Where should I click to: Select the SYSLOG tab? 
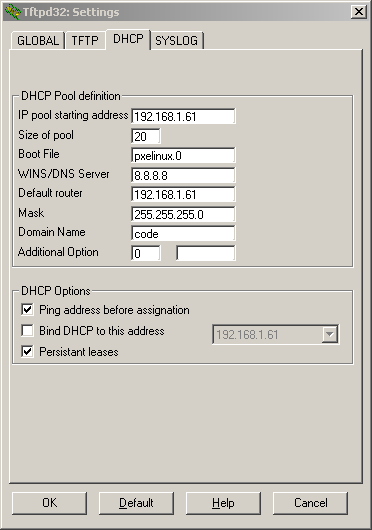click(176, 41)
